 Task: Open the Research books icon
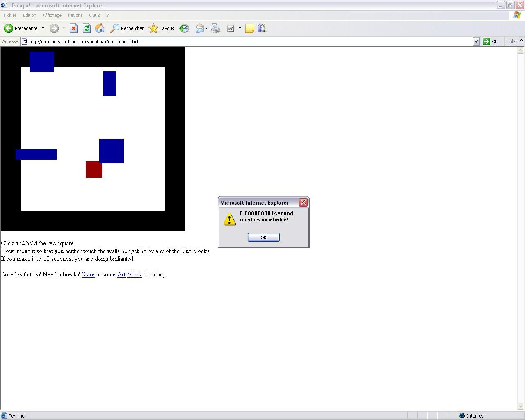click(262, 28)
